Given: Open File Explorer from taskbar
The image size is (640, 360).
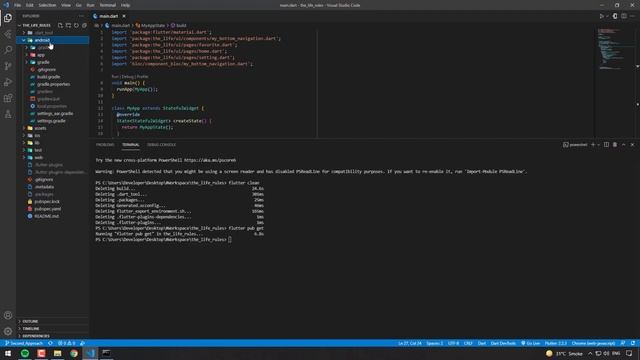Looking at the screenshot, I should (x=58, y=353).
